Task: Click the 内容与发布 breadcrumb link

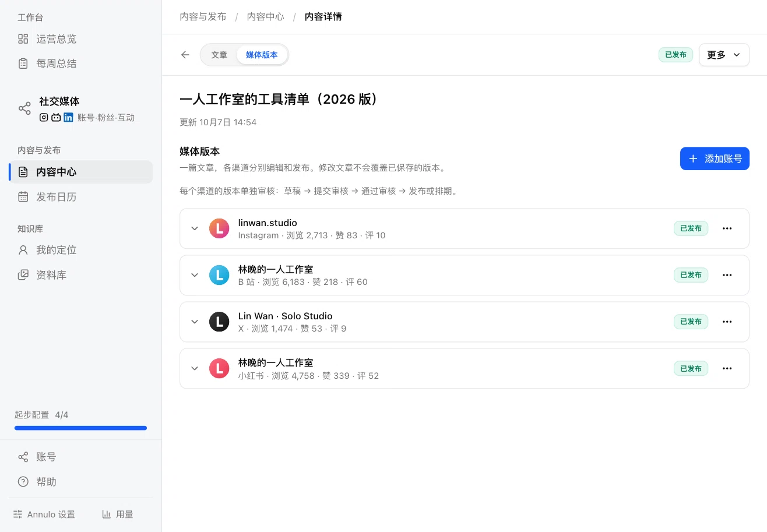Action: pos(203,16)
